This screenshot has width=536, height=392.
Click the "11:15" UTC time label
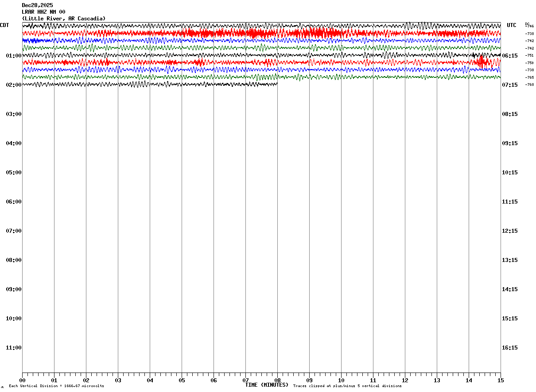(510, 202)
